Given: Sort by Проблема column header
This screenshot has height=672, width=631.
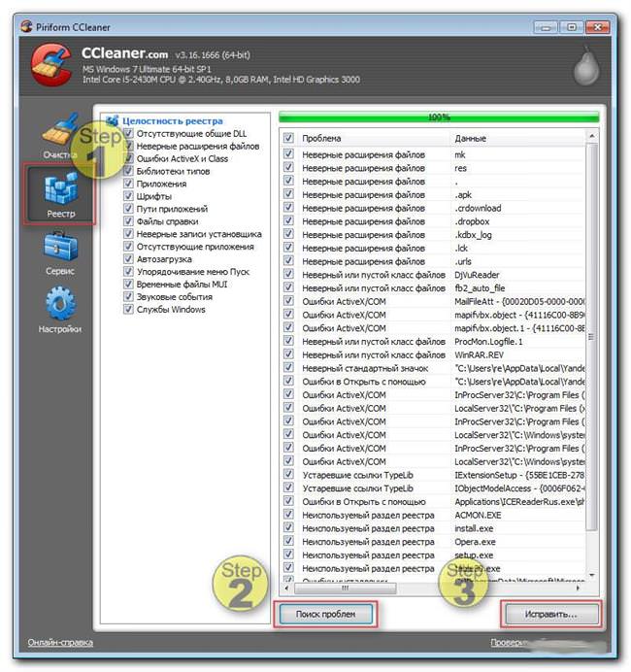Looking at the screenshot, I should coord(321,138).
